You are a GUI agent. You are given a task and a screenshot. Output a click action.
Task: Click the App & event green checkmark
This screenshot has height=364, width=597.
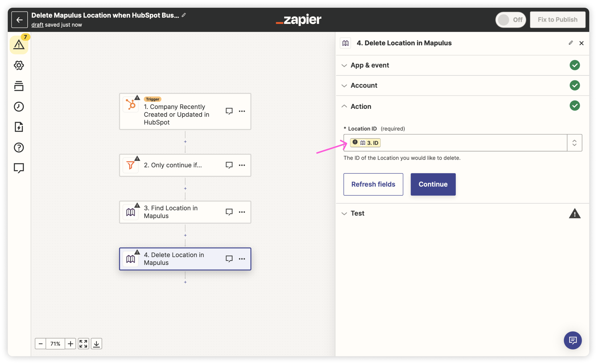[575, 65]
